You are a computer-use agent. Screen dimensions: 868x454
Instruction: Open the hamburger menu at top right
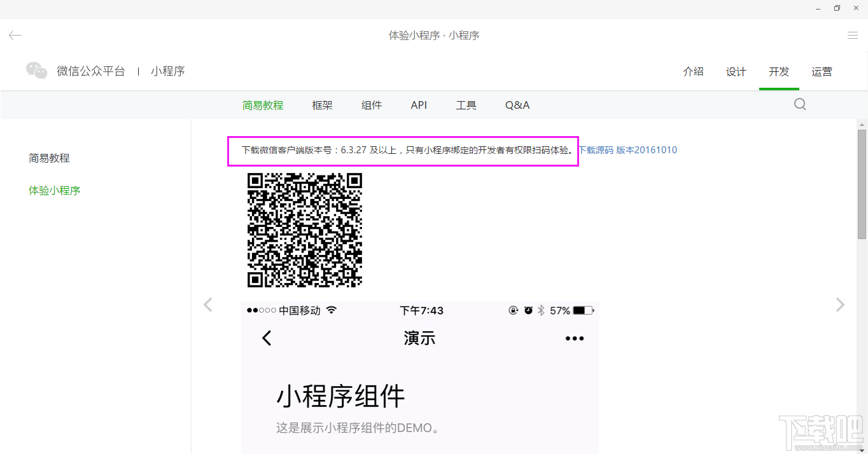851,35
